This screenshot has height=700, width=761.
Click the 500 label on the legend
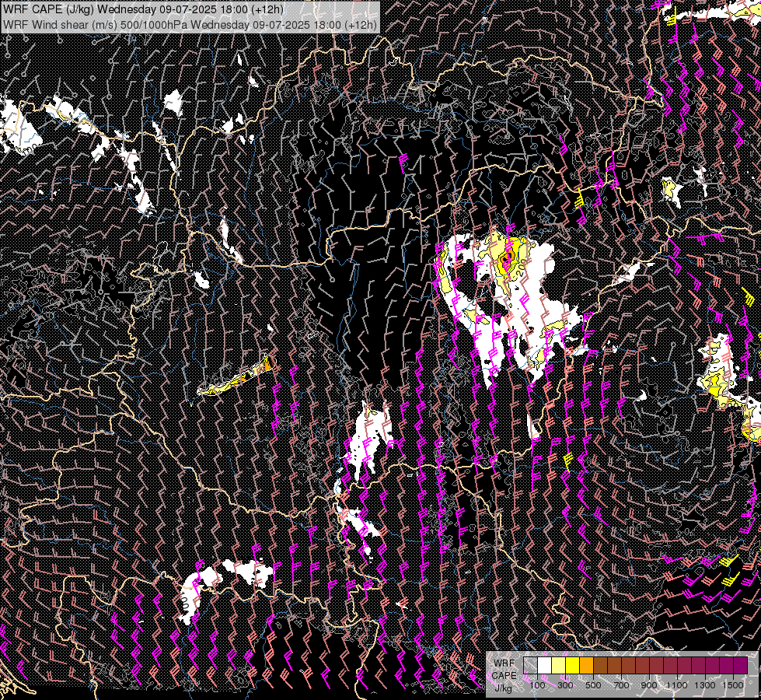point(593,685)
